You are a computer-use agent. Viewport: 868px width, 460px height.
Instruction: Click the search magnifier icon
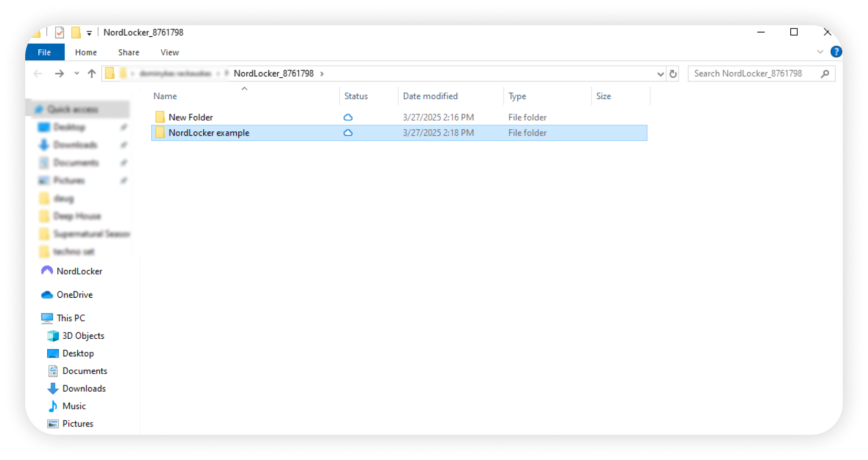[x=825, y=74]
